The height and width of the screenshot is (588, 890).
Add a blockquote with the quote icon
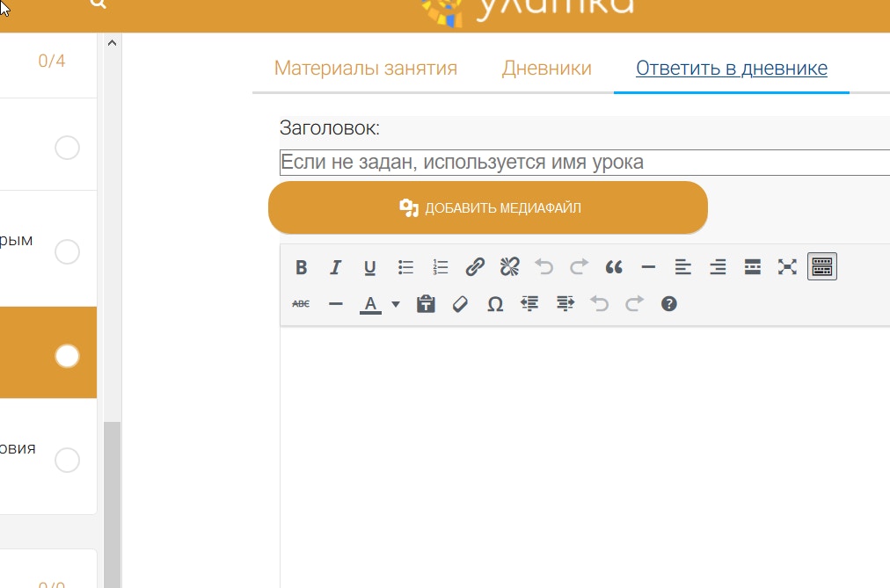point(614,267)
